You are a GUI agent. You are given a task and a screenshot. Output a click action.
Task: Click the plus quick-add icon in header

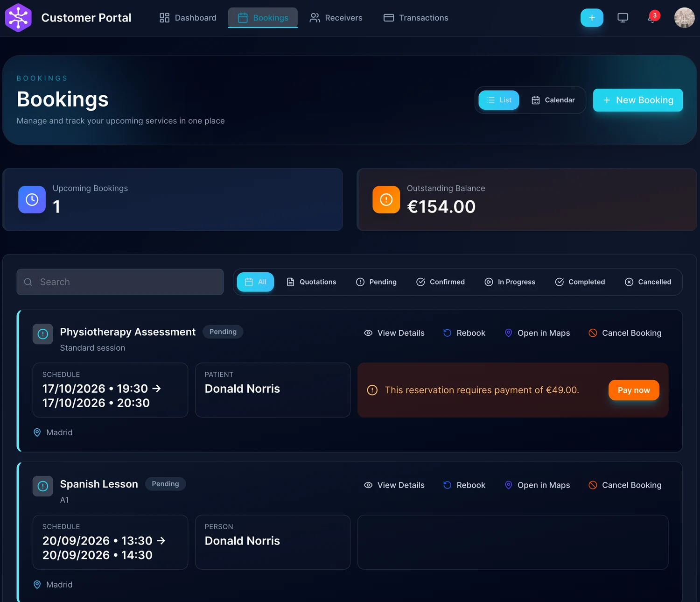(x=592, y=18)
